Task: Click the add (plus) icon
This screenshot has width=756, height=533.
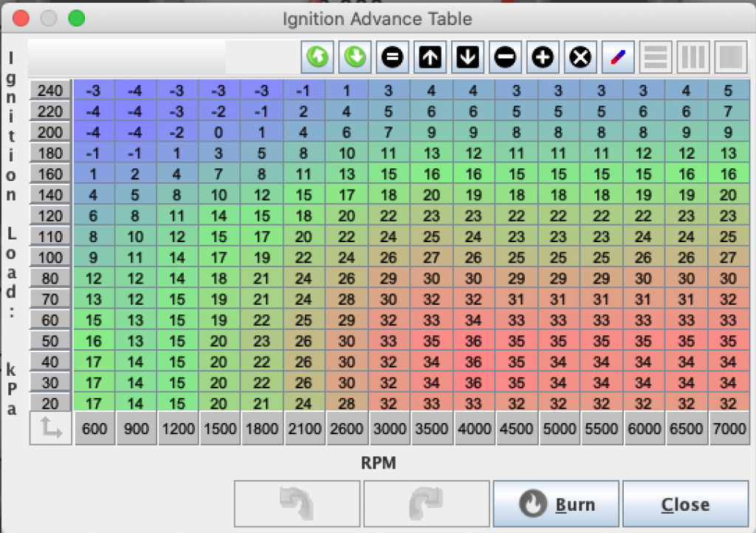Action: [543, 58]
